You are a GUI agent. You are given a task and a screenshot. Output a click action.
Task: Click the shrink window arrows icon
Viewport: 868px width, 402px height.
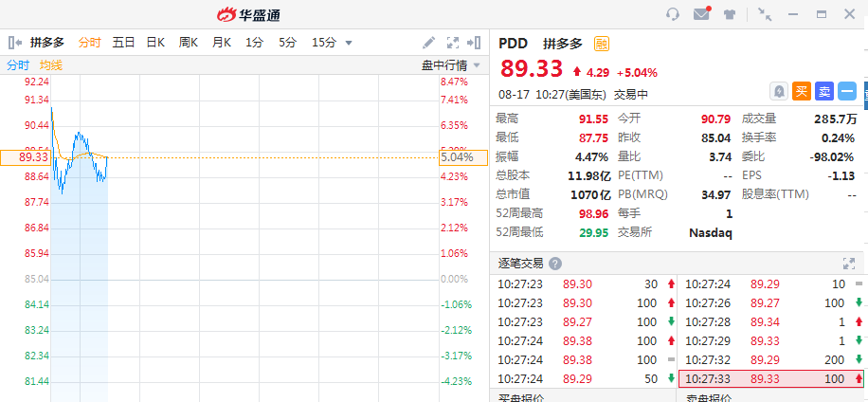(765, 14)
